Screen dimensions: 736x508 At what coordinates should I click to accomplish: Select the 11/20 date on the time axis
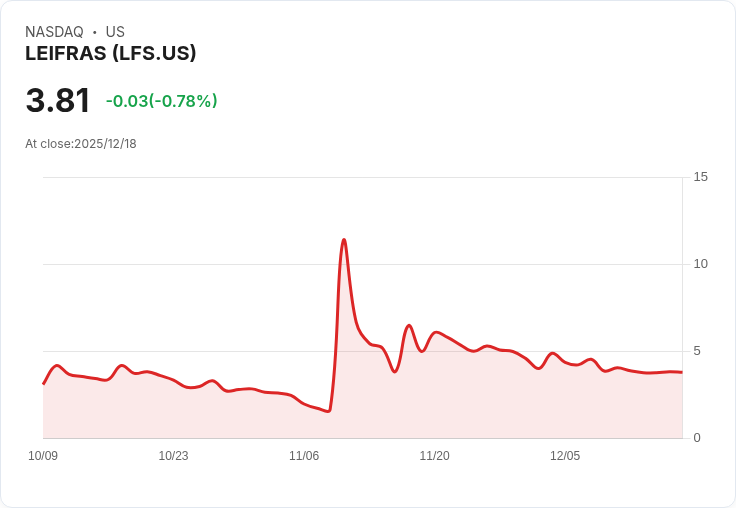[434, 456]
